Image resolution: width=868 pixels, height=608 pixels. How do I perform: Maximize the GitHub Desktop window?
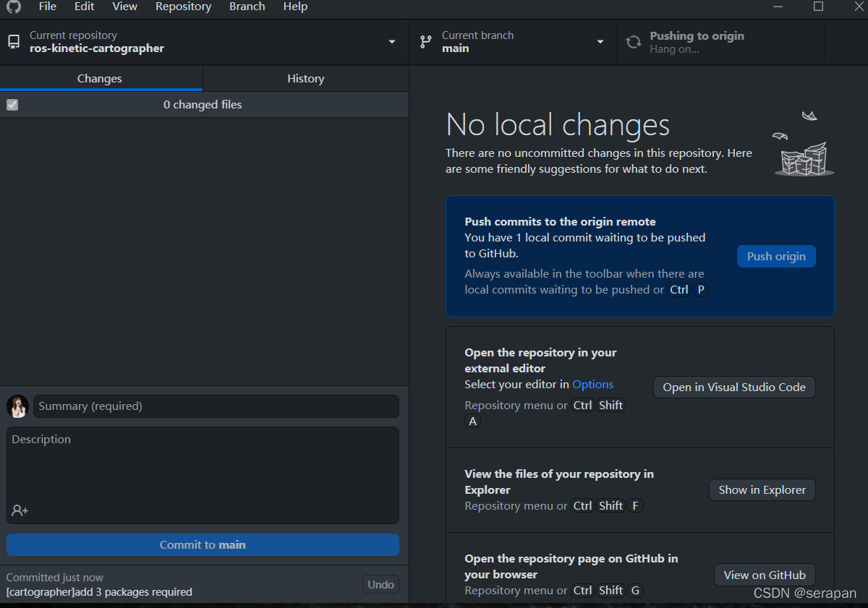tap(818, 7)
